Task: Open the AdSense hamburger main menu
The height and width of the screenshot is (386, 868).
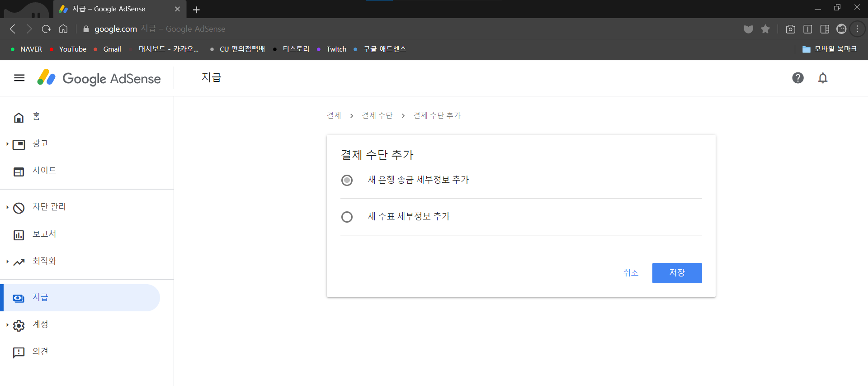Action: point(19,78)
